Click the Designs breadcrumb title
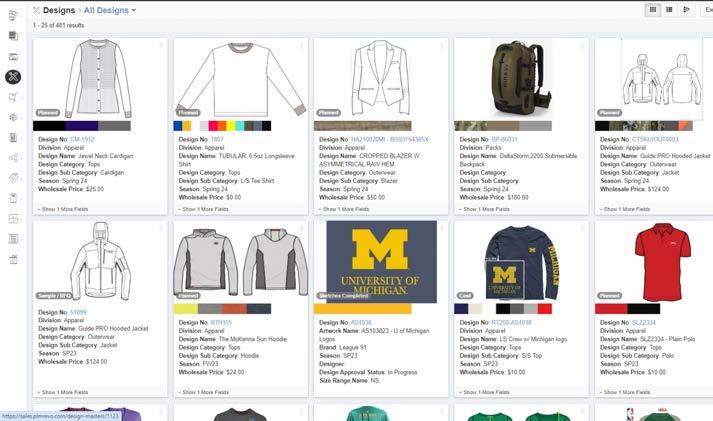Viewport: 713px width, 421px height. (x=59, y=10)
